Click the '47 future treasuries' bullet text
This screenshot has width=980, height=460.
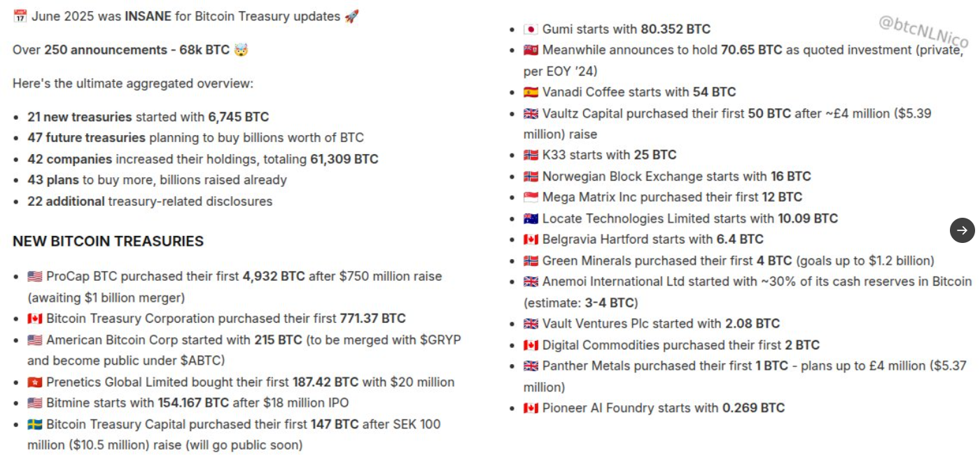(x=86, y=138)
